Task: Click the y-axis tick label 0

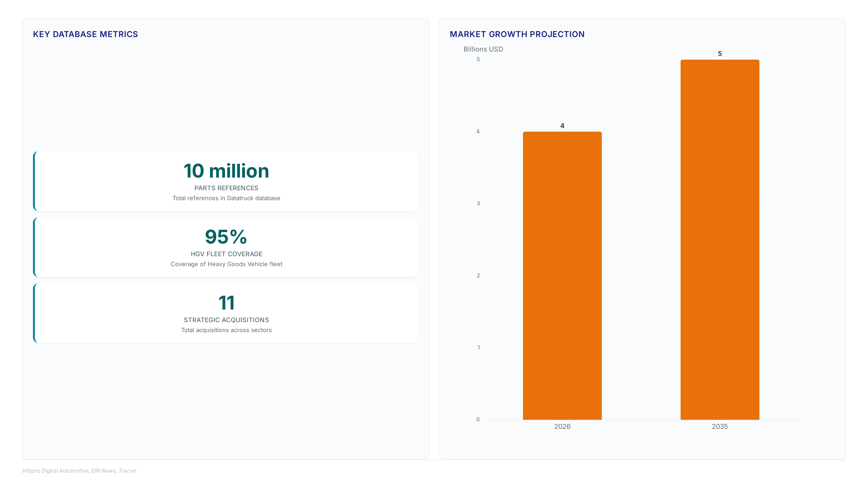Action: coord(478,420)
